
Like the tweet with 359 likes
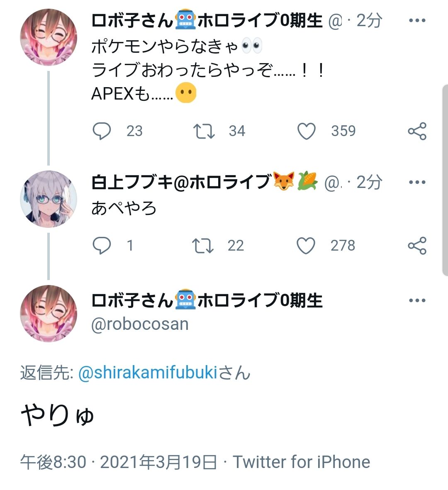[307, 131]
